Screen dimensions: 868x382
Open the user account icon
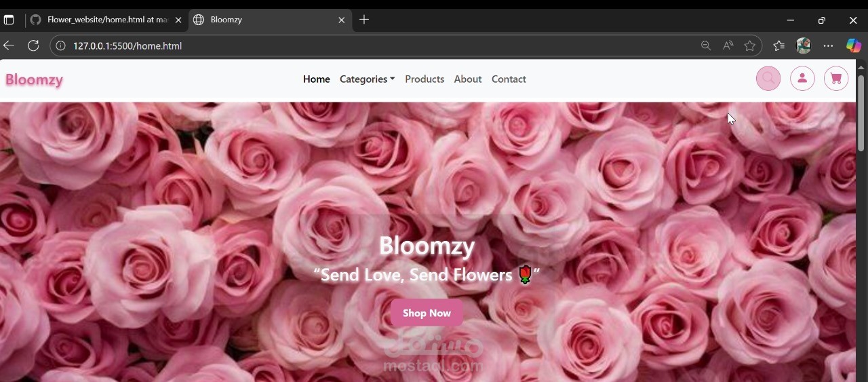click(802, 79)
